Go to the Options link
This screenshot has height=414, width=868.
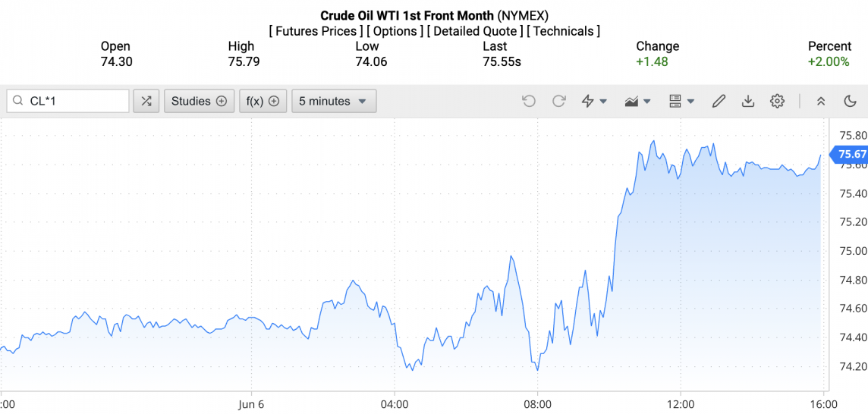click(x=395, y=31)
